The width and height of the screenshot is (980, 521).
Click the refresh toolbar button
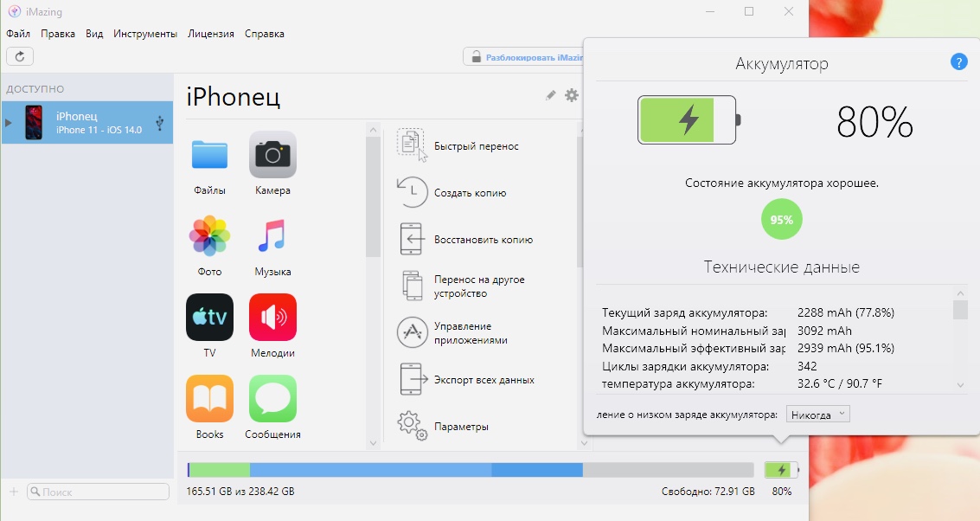point(20,56)
